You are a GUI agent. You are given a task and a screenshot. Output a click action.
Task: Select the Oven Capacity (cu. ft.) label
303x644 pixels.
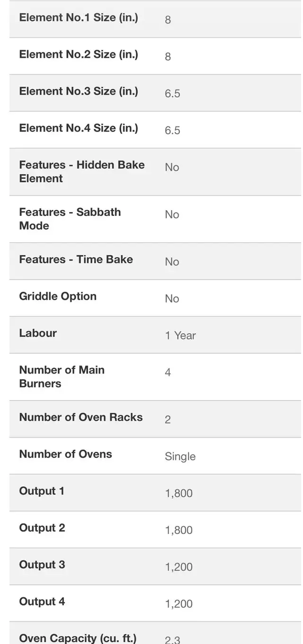(78, 638)
